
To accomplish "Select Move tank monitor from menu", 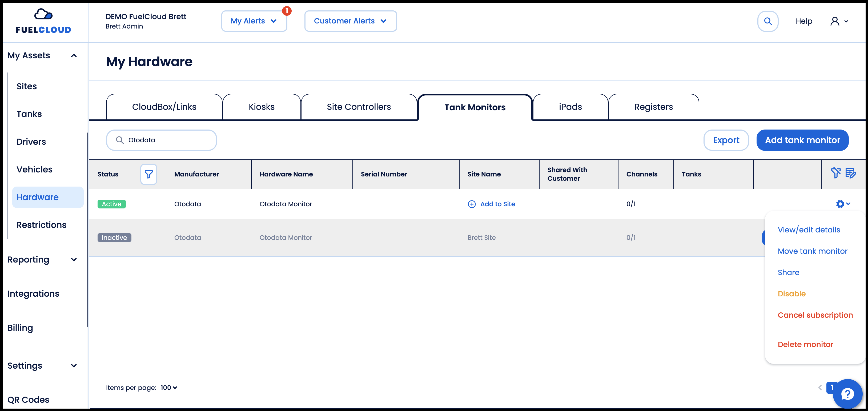I will (x=812, y=251).
